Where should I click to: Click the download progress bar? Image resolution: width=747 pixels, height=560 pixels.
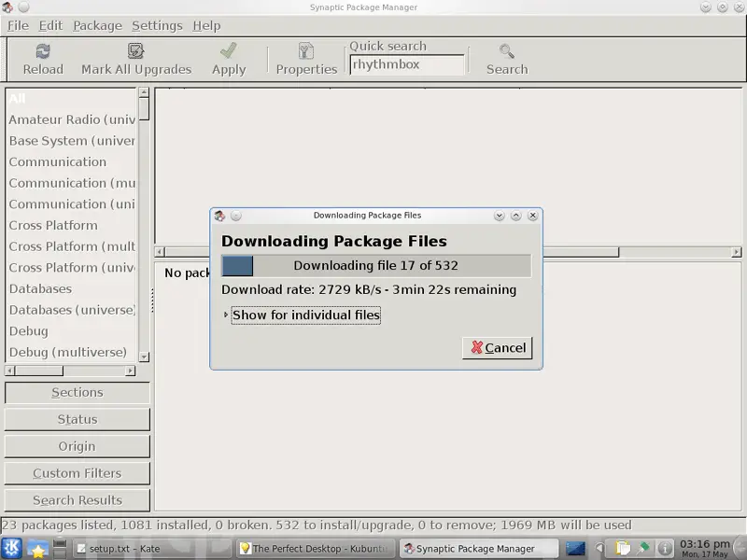click(x=376, y=266)
